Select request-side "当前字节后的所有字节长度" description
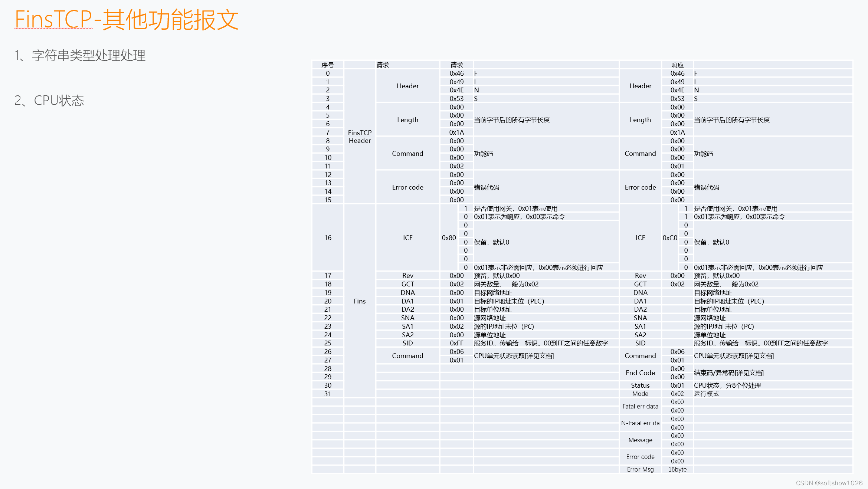 coord(512,120)
